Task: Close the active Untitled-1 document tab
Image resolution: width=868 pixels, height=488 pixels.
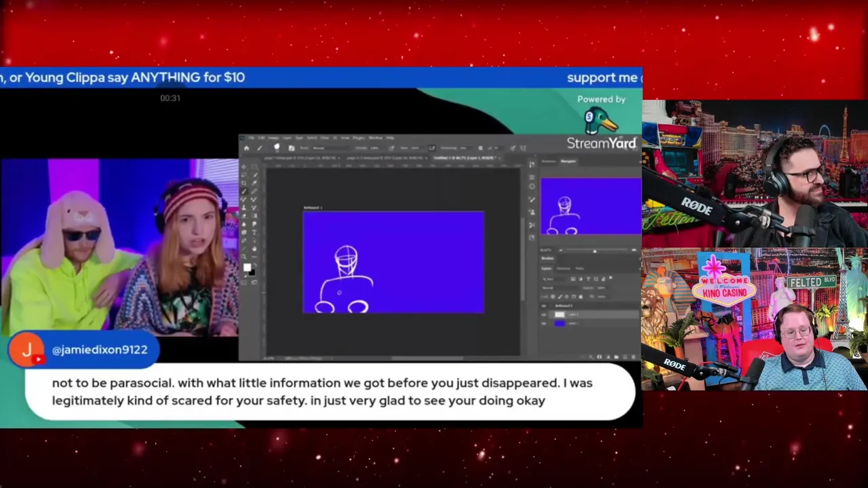Action: pyautogui.click(x=499, y=158)
